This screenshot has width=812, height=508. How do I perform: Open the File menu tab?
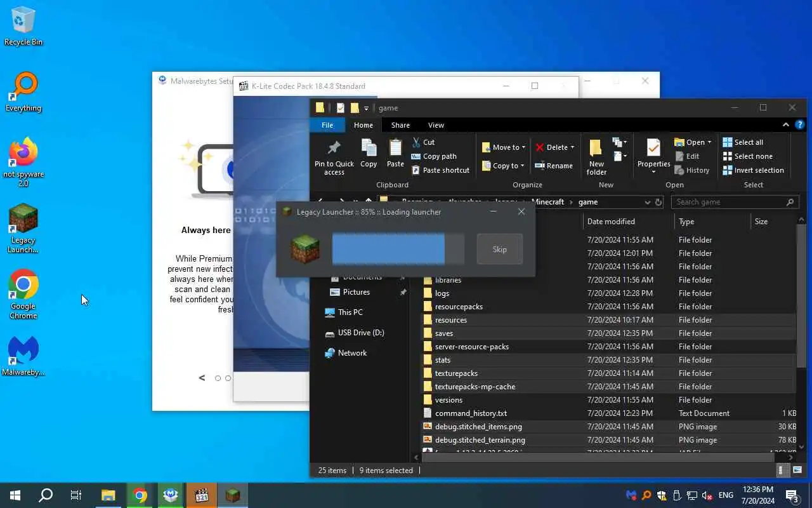327,125
